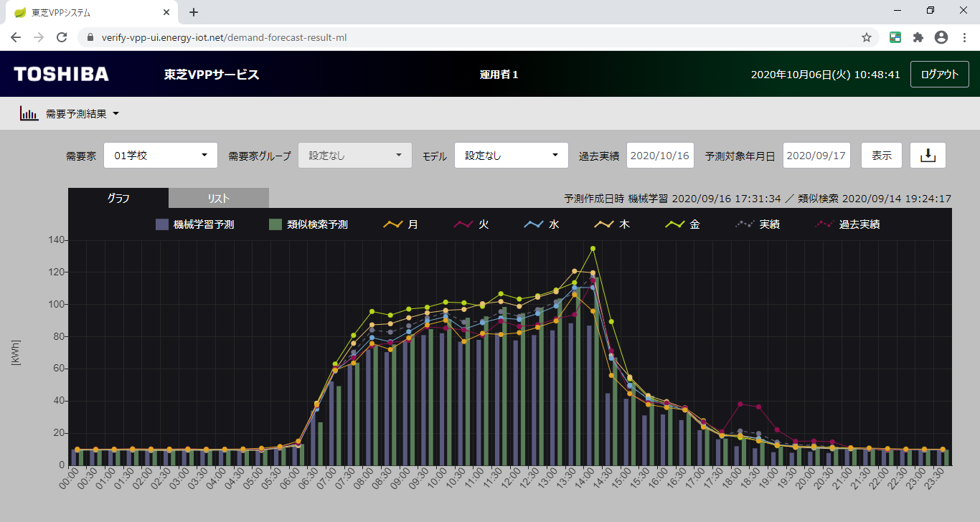Click the モデル field label
980x522 pixels.
435,156
